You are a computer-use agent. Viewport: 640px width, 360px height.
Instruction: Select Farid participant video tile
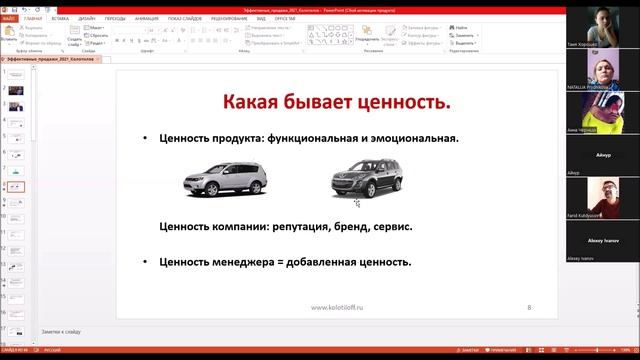603,198
